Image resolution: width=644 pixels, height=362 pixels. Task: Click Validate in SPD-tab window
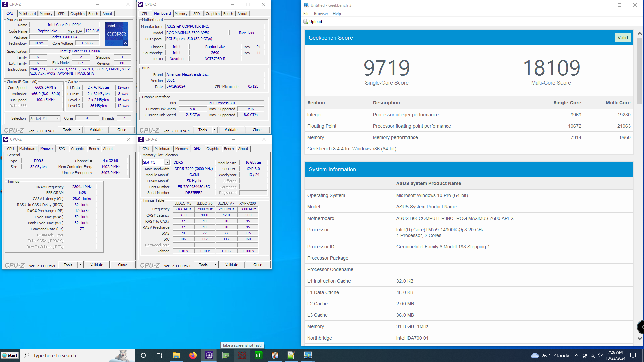(x=232, y=265)
